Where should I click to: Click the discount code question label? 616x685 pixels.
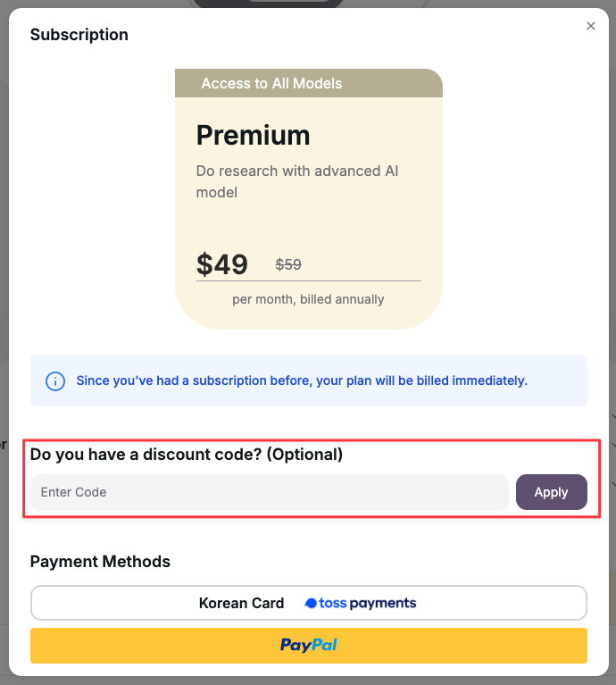click(187, 455)
